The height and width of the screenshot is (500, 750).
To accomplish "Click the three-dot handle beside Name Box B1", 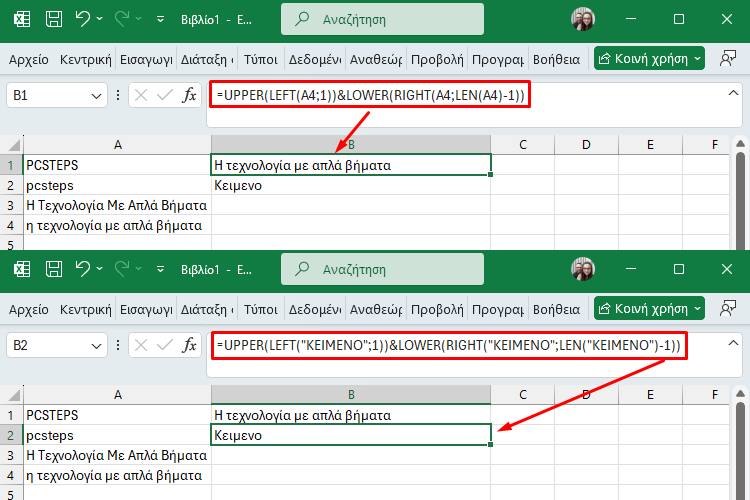I will (x=118, y=95).
